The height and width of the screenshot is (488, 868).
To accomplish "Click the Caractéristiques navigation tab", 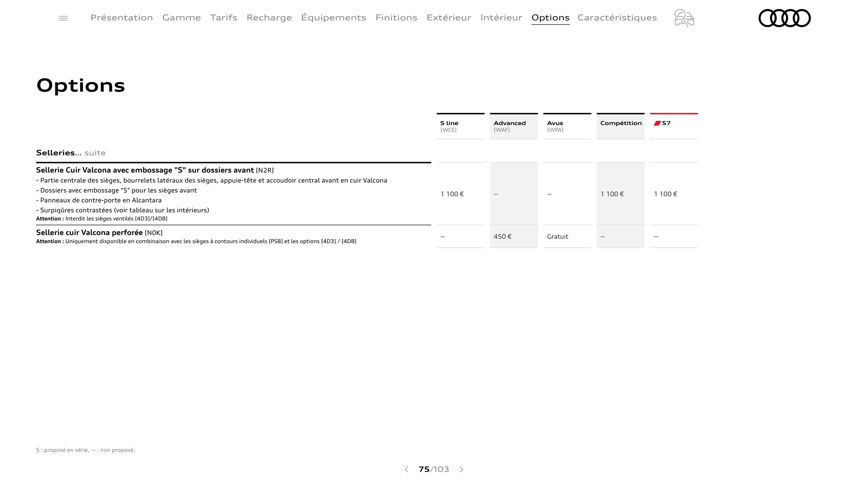I will [618, 17].
